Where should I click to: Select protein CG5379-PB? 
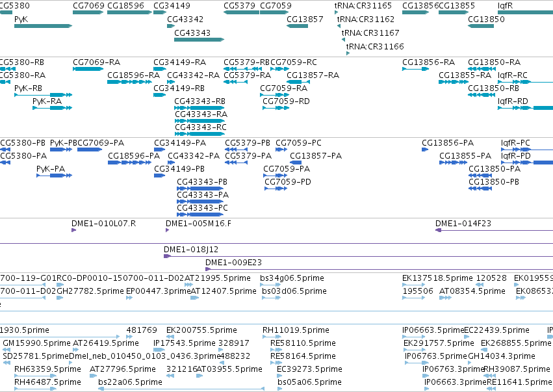[x=236, y=150]
